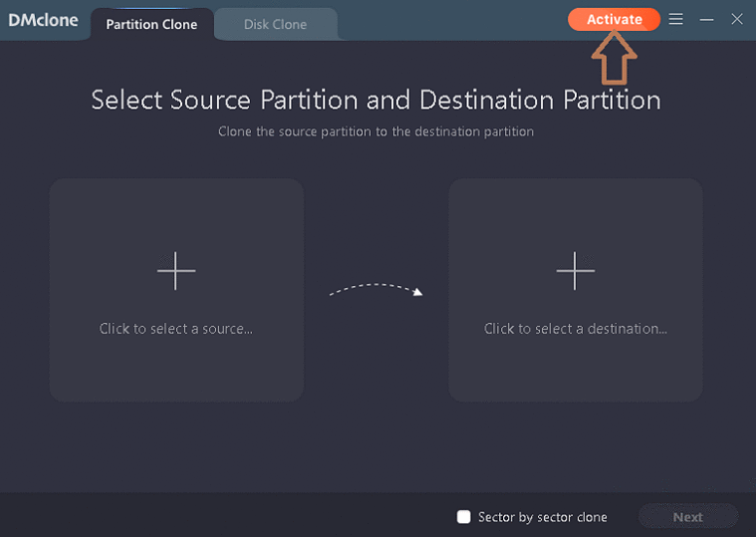Click the 'Click to select a destination...' text
756x537 pixels.
click(x=575, y=329)
